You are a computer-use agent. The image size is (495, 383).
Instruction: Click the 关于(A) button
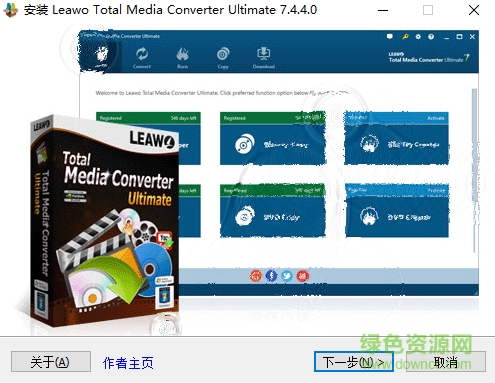[51, 362]
